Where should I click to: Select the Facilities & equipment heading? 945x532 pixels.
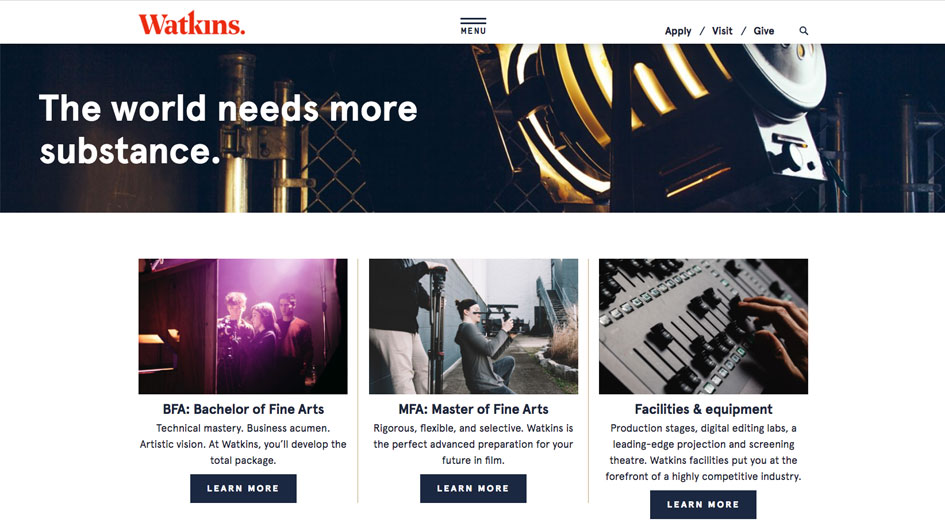coord(703,409)
